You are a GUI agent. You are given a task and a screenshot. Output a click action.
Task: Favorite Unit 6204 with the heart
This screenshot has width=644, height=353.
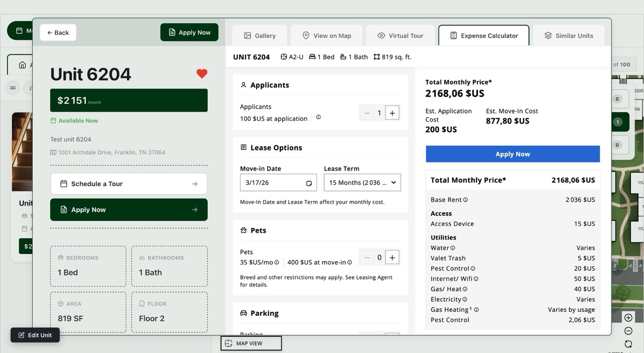[202, 73]
